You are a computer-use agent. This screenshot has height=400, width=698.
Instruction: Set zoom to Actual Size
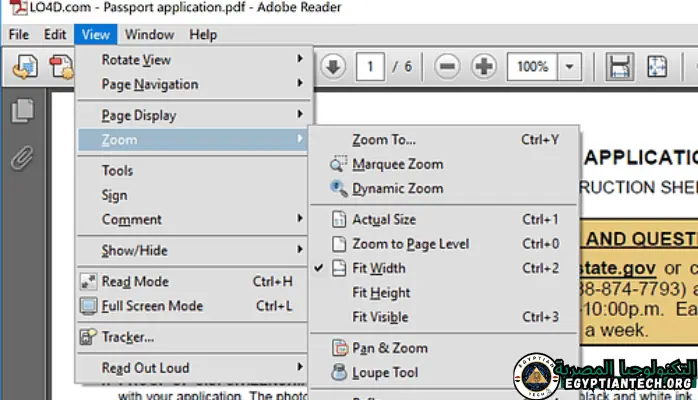click(444, 219)
